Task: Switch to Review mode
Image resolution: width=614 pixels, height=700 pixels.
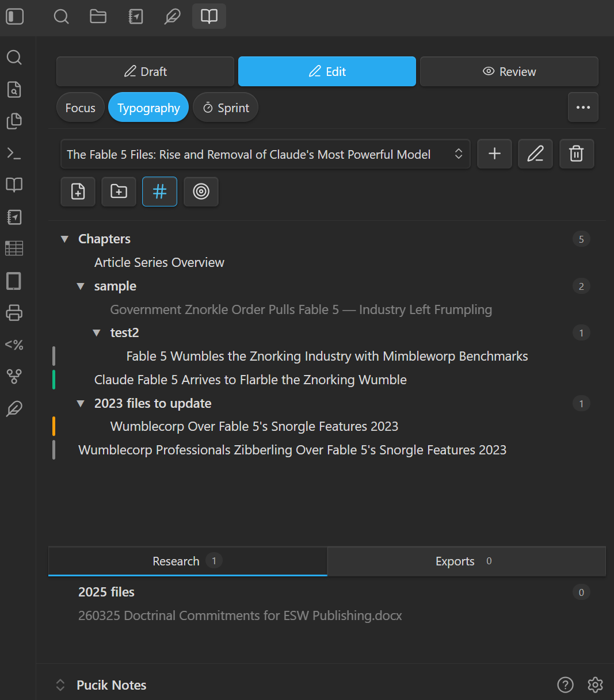Action: pyautogui.click(x=509, y=71)
